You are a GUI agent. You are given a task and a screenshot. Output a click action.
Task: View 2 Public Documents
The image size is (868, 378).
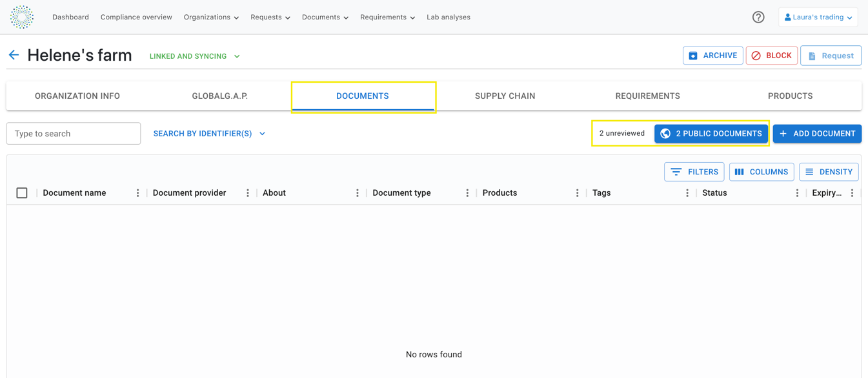click(711, 134)
